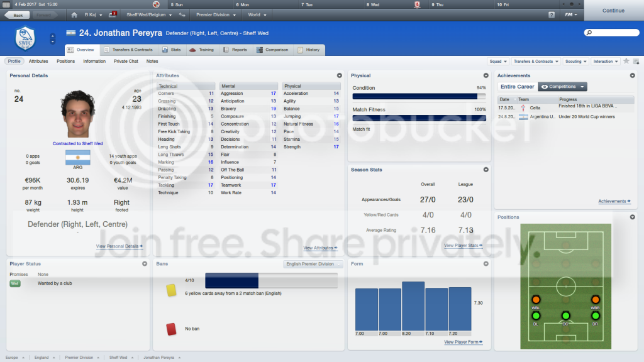644x362 pixels.
Task: Open the Achievements panel options circle
Action: (x=633, y=75)
